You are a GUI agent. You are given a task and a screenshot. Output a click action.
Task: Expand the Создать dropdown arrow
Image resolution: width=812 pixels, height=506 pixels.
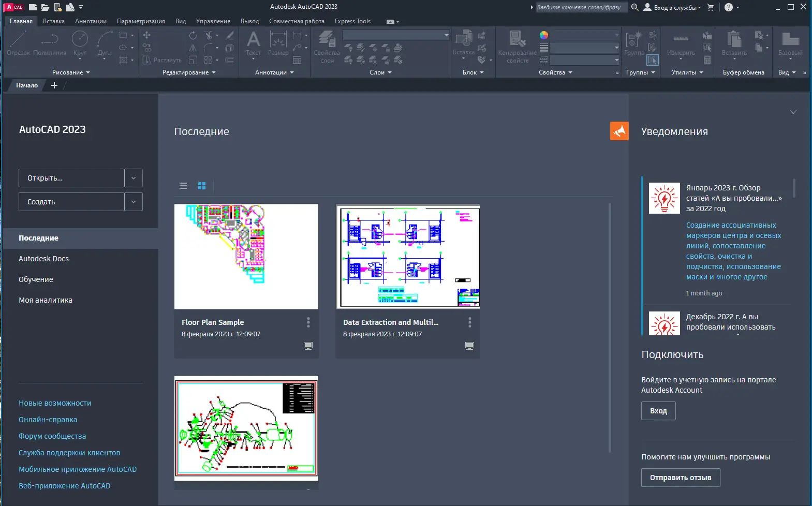tap(134, 202)
